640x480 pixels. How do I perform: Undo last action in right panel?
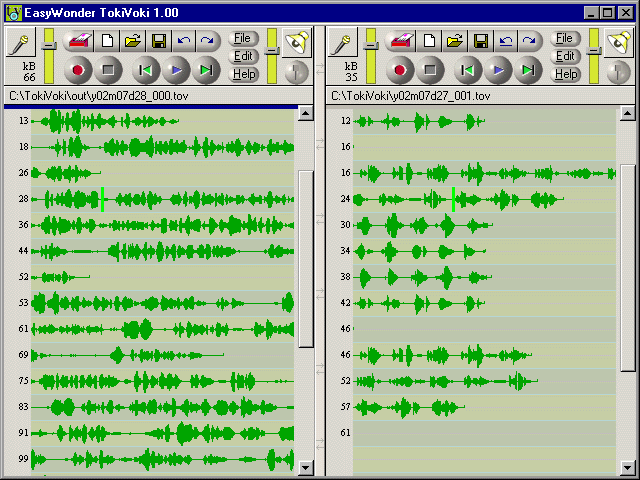point(506,41)
